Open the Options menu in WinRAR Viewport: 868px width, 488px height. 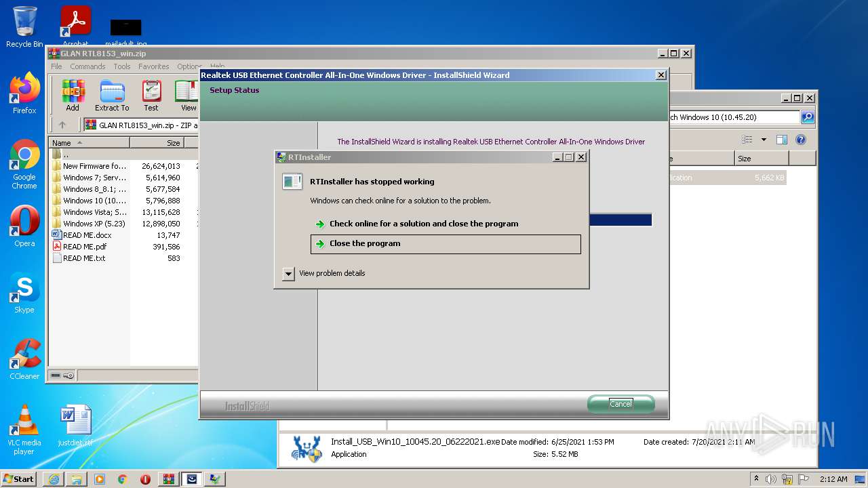coord(189,66)
